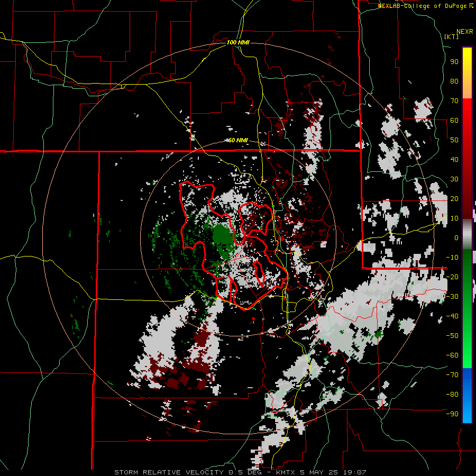The height and width of the screenshot is (476, 476).
Task: Click the 20 value on velocity scale
Action: 454,198
